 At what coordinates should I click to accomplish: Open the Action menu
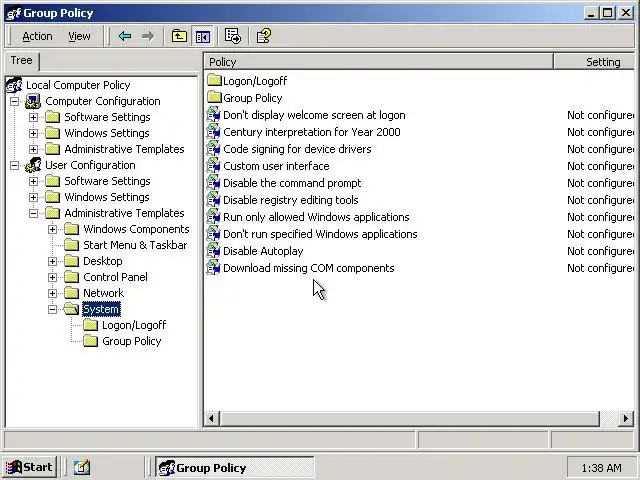click(x=37, y=36)
